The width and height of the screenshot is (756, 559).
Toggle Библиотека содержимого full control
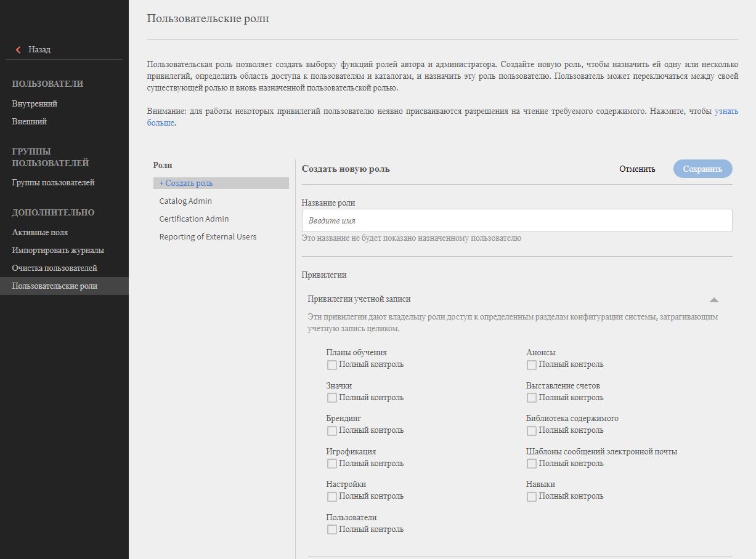pos(532,431)
